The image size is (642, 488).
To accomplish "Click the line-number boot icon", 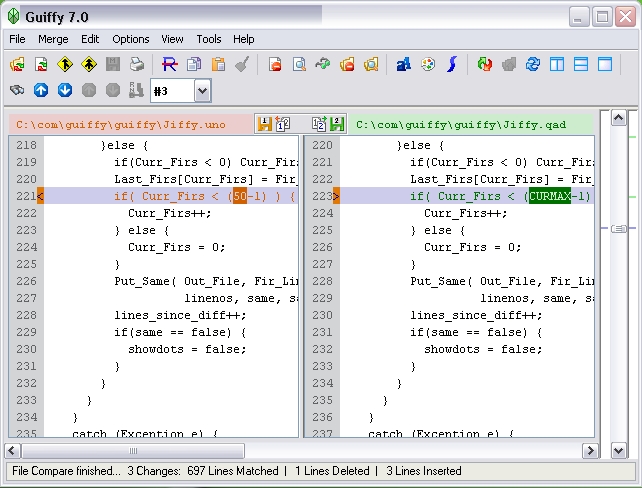I will coord(136,90).
